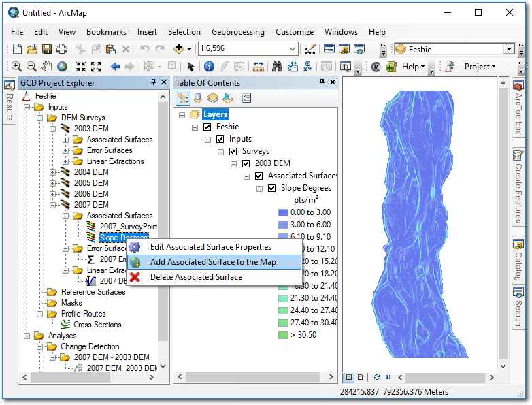This screenshot has width=532, height=405.
Task: Toggle Associated Surfaces layer checkbox
Action: coord(259,176)
